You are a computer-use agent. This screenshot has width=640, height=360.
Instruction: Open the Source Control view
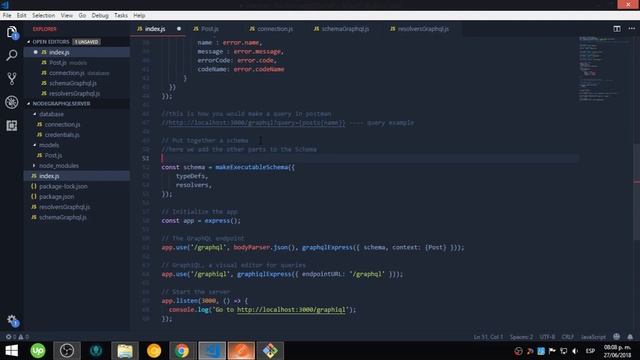(x=11, y=78)
